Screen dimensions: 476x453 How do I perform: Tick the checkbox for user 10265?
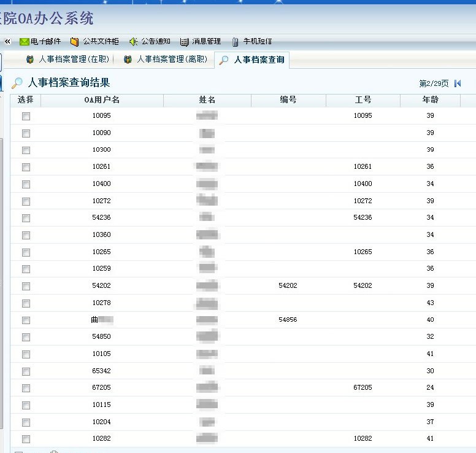click(x=26, y=252)
